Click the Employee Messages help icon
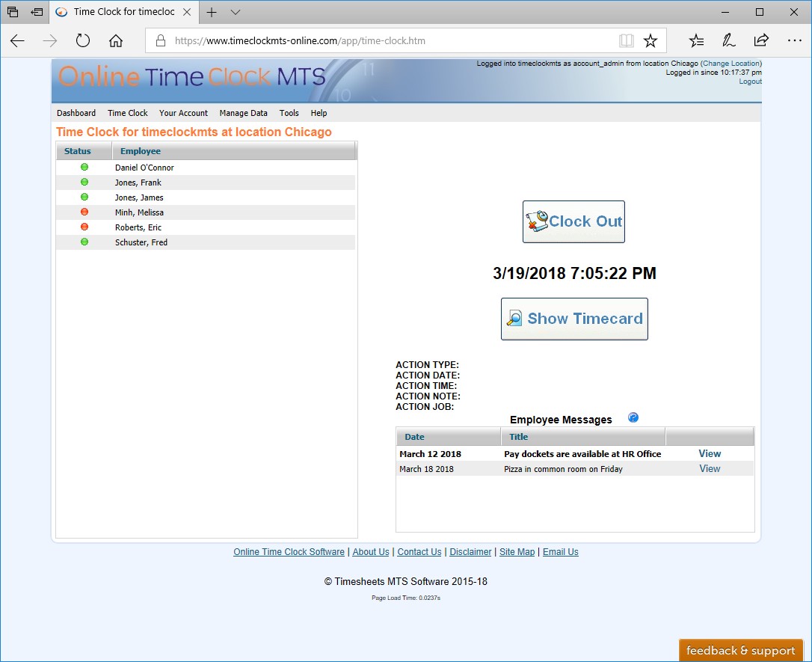Image resolution: width=812 pixels, height=662 pixels. click(x=633, y=417)
